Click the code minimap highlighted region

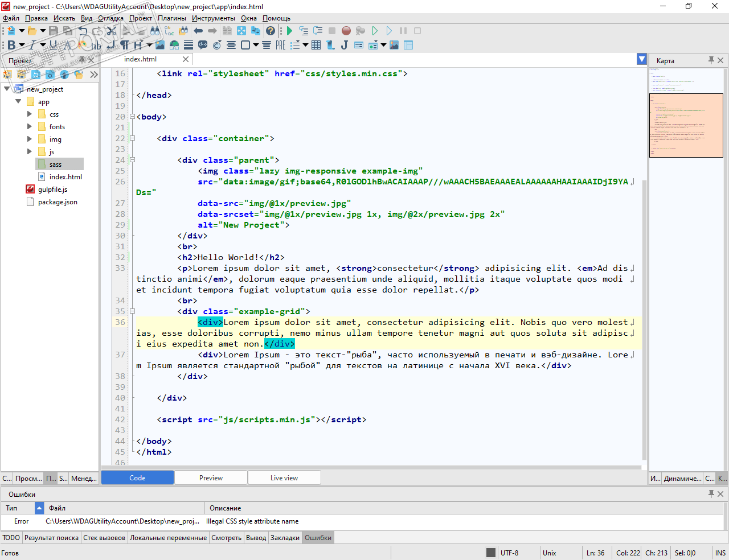(x=686, y=125)
